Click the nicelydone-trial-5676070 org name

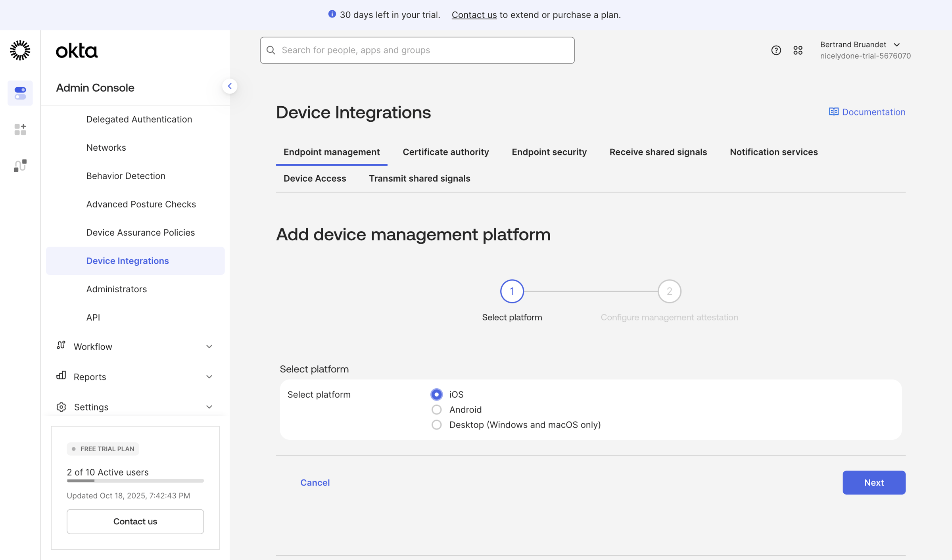pyautogui.click(x=865, y=56)
